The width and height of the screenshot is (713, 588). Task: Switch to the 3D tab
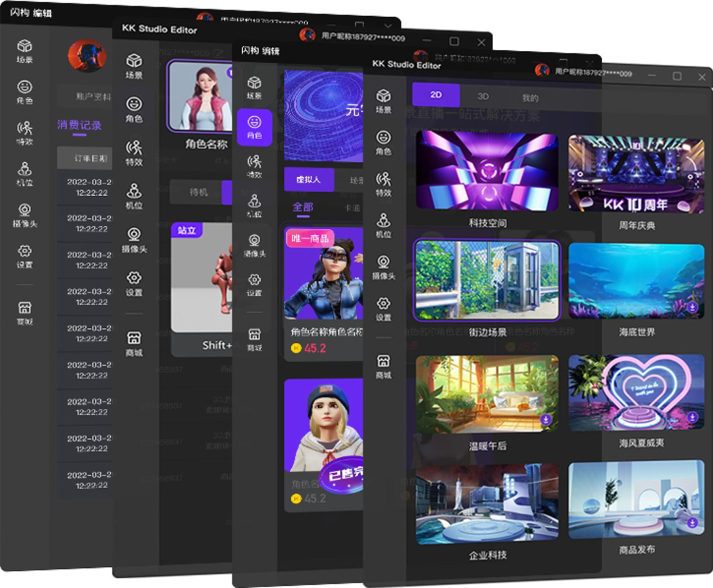483,96
